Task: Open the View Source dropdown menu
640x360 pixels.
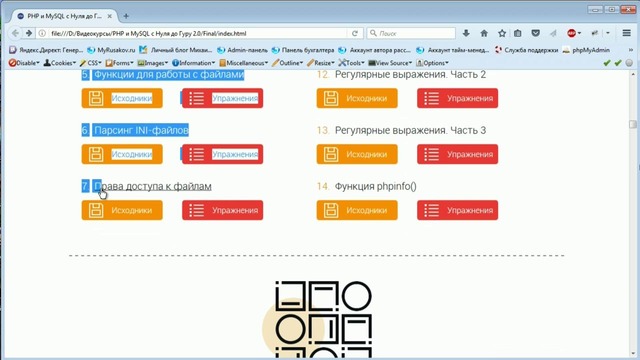Action: coord(390,63)
